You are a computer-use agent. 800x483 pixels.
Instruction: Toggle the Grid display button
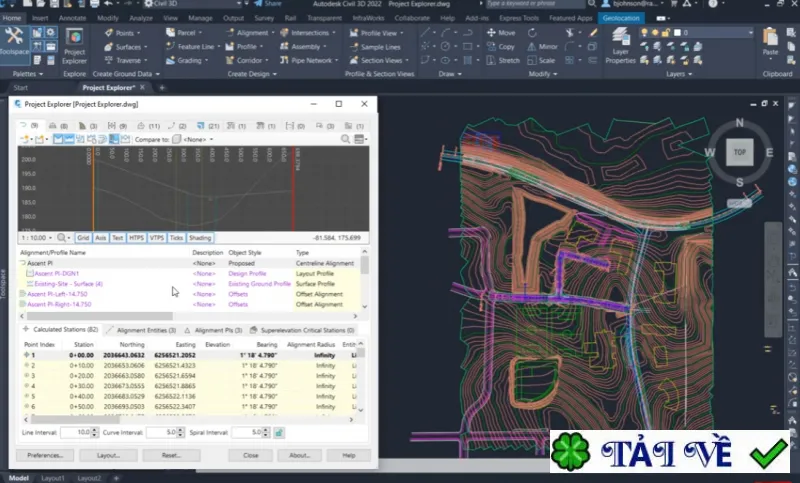click(83, 238)
